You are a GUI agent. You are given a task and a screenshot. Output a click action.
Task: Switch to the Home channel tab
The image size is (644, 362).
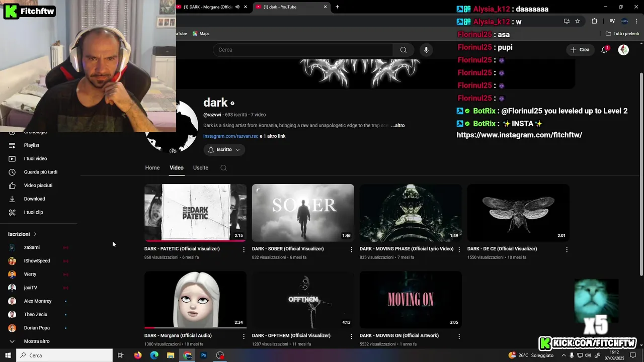pyautogui.click(x=152, y=168)
